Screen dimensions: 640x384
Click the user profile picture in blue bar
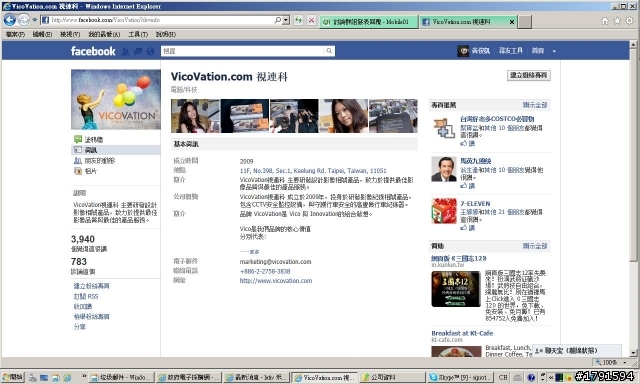[x=463, y=51]
